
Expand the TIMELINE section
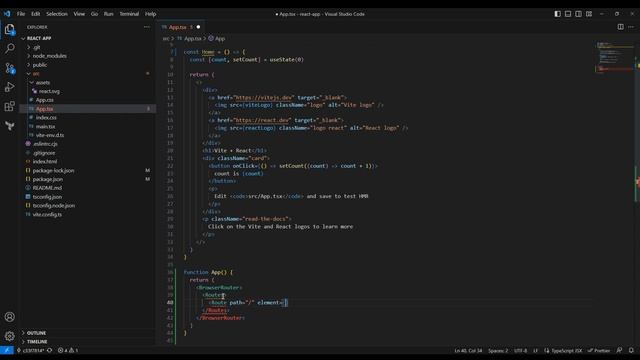click(37, 342)
